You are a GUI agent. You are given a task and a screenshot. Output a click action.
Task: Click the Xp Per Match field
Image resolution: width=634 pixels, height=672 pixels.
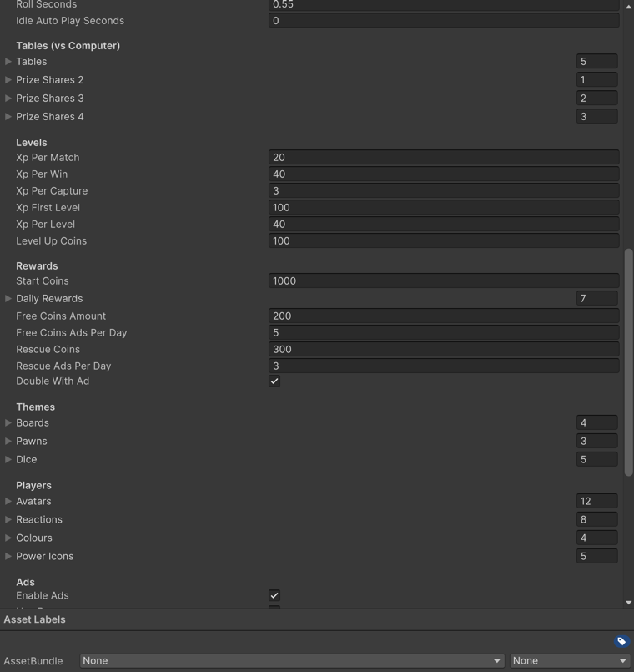coord(444,157)
